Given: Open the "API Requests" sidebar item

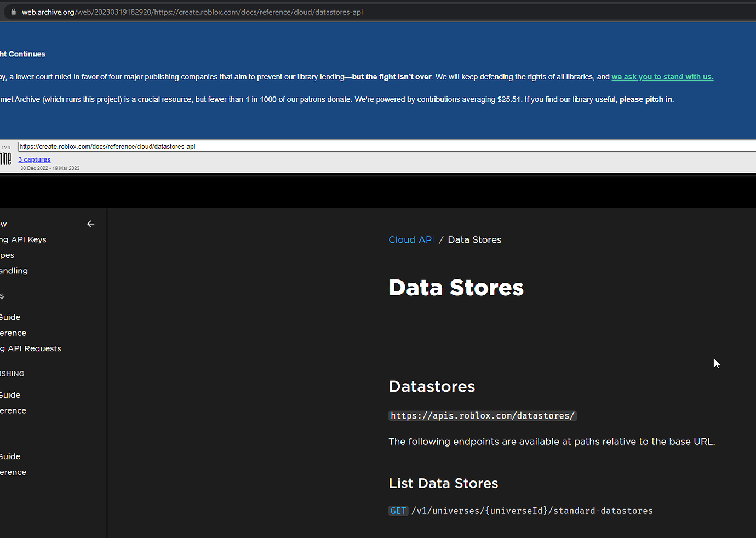Looking at the screenshot, I should click(x=30, y=348).
